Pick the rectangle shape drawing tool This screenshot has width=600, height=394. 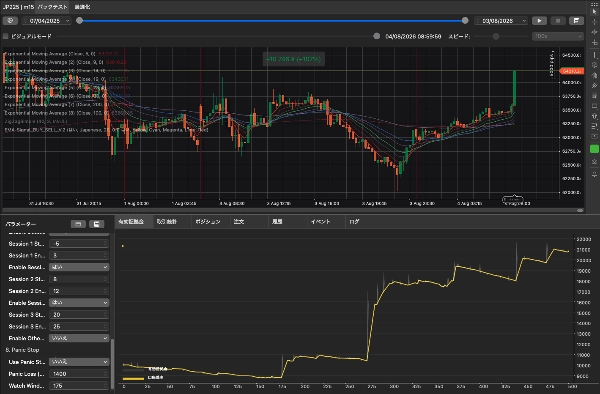(594, 106)
